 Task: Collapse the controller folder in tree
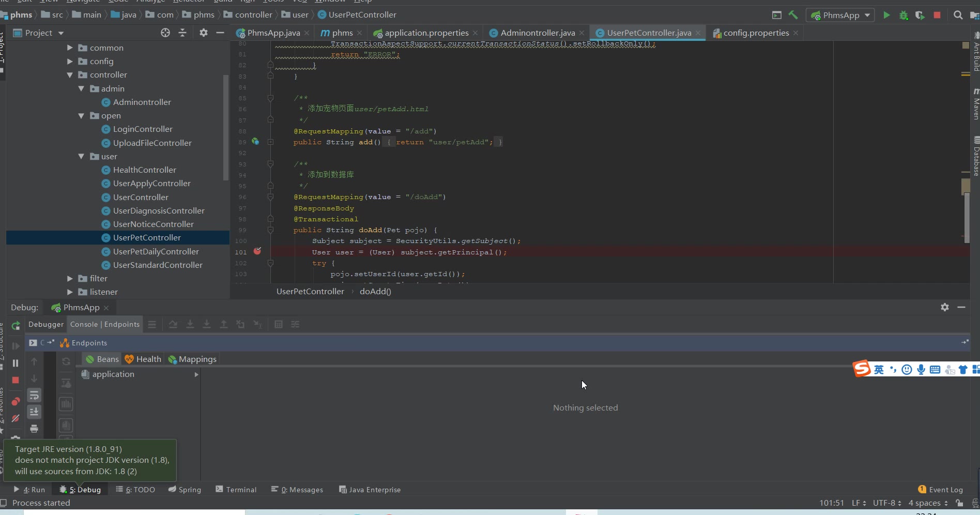pyautogui.click(x=70, y=75)
